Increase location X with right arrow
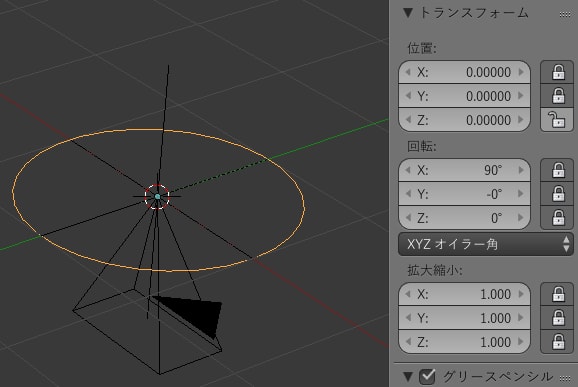Image resolution: width=578 pixels, height=387 pixels. click(x=521, y=72)
